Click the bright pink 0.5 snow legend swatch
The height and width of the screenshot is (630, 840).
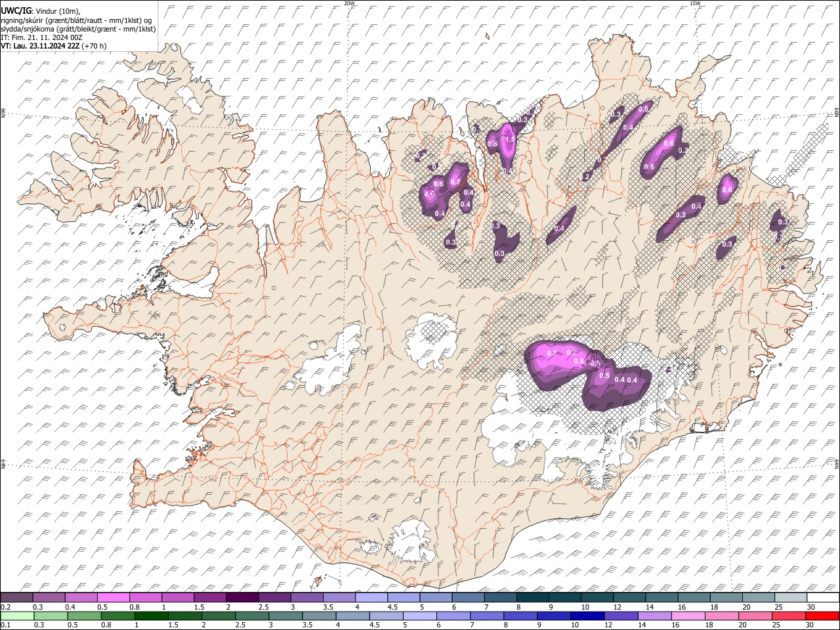click(113, 598)
